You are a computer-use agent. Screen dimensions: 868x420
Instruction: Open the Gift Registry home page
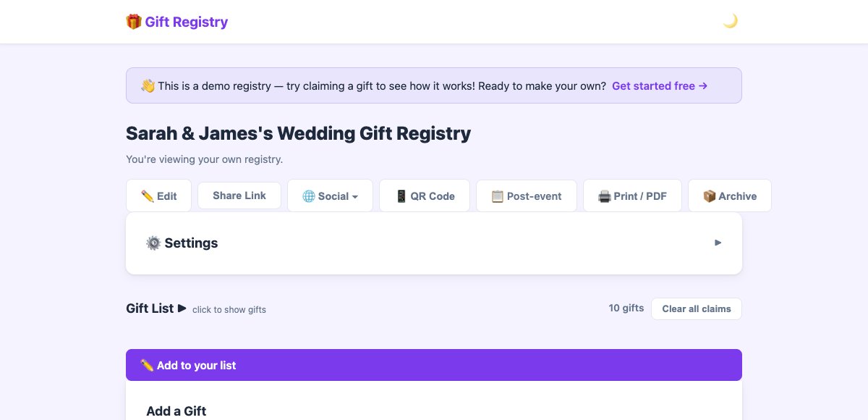coord(176,22)
